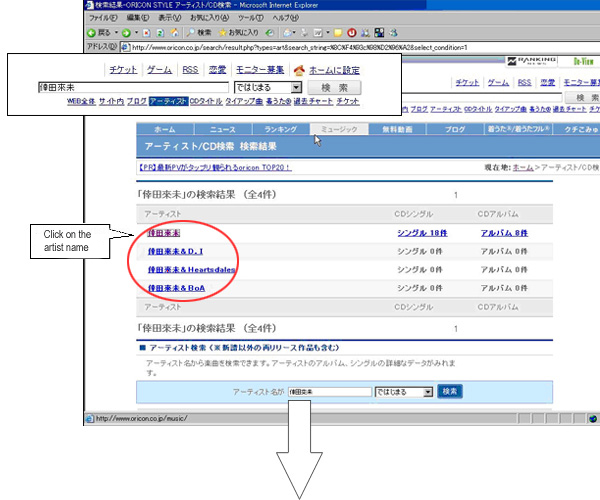This screenshot has width=600, height=500.
Task: Switch to the ホーム navigation tab
Action: pos(165,129)
